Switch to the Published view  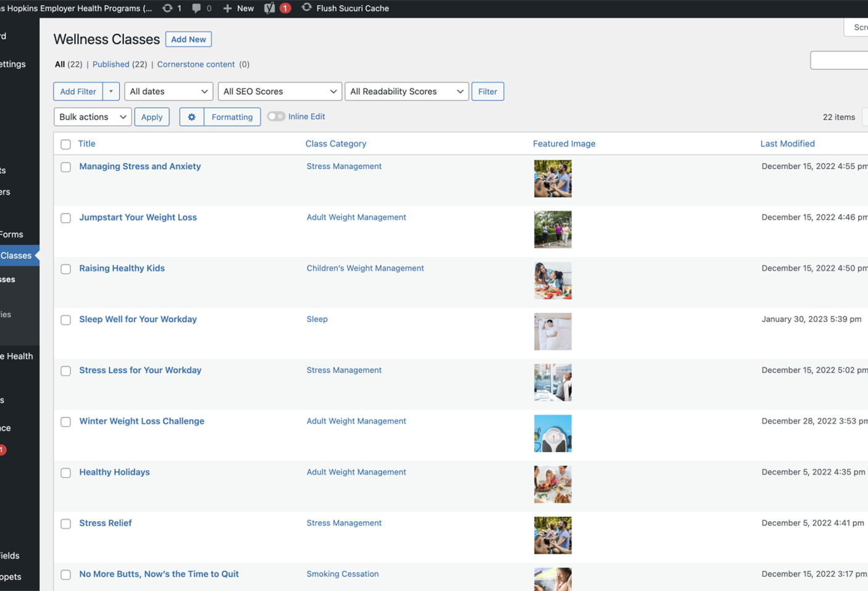(x=111, y=64)
